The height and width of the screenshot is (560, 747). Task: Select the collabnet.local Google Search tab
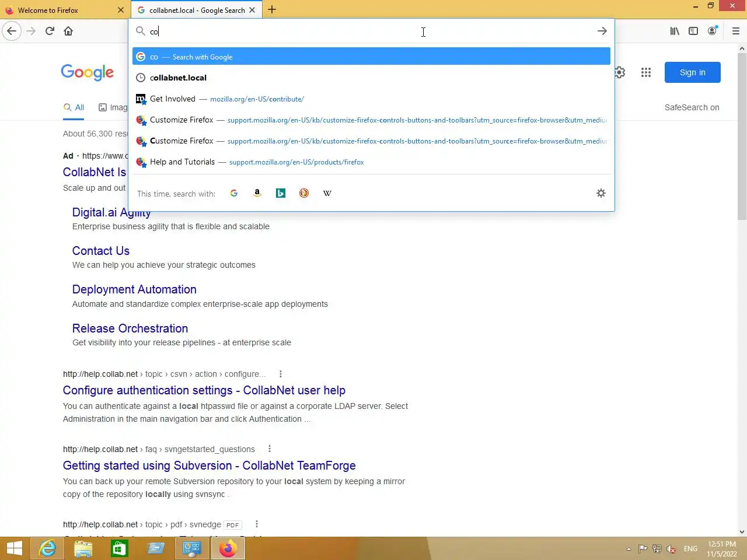pos(197,10)
